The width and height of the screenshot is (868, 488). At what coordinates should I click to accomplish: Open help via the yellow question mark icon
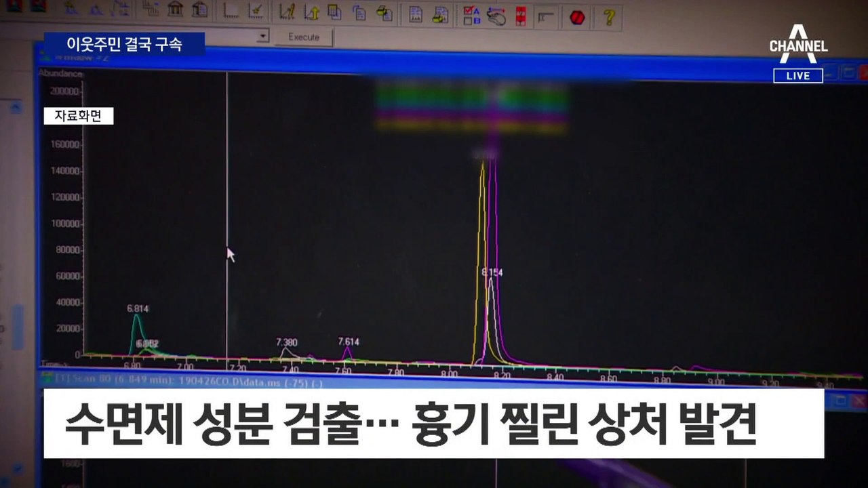[x=610, y=17]
